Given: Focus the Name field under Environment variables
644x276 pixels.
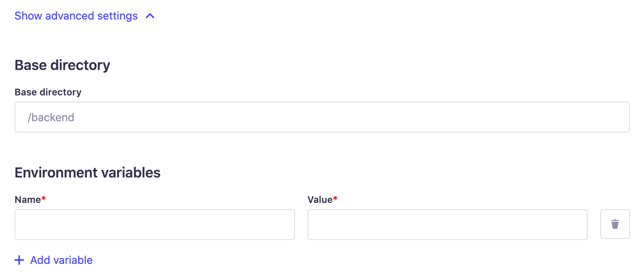Looking at the screenshot, I should (155, 224).
